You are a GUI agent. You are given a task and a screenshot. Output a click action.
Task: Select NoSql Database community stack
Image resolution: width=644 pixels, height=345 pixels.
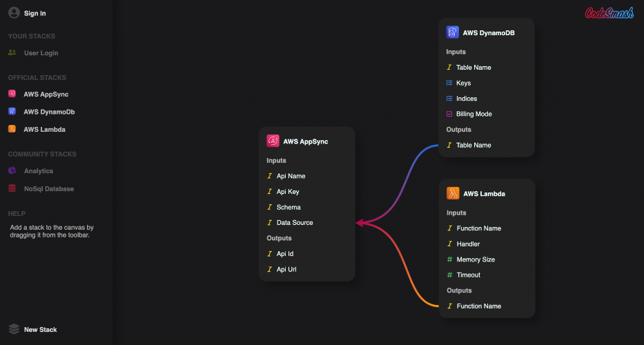[49, 189]
